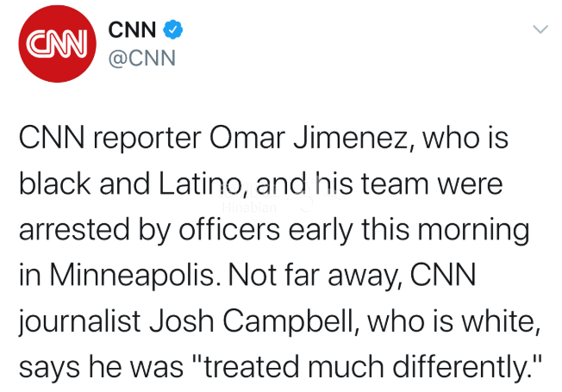Image resolution: width=562 pixels, height=392 pixels.
Task: Click the phrase "early this morning"
Action: 409,230
